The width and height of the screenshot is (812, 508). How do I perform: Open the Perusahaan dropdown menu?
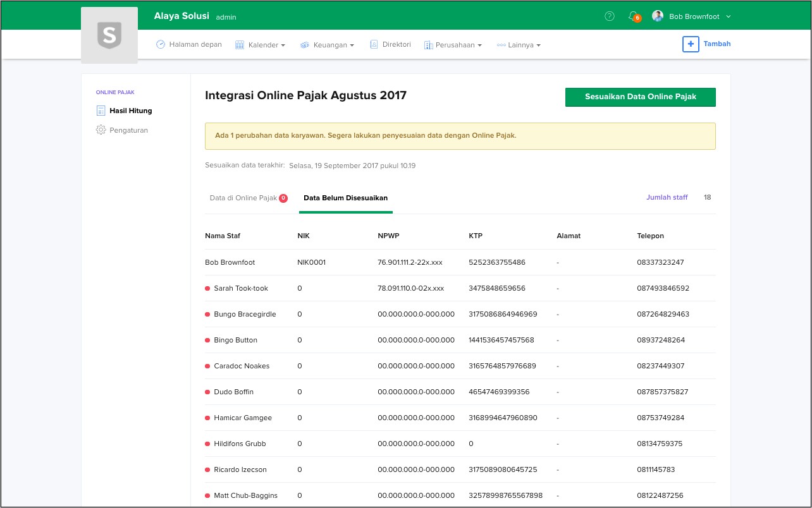458,45
